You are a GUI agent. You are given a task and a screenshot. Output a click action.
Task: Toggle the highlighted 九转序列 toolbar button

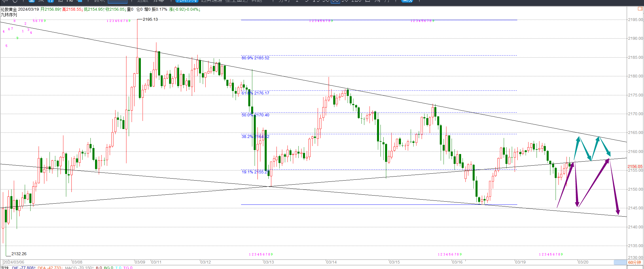187,1
